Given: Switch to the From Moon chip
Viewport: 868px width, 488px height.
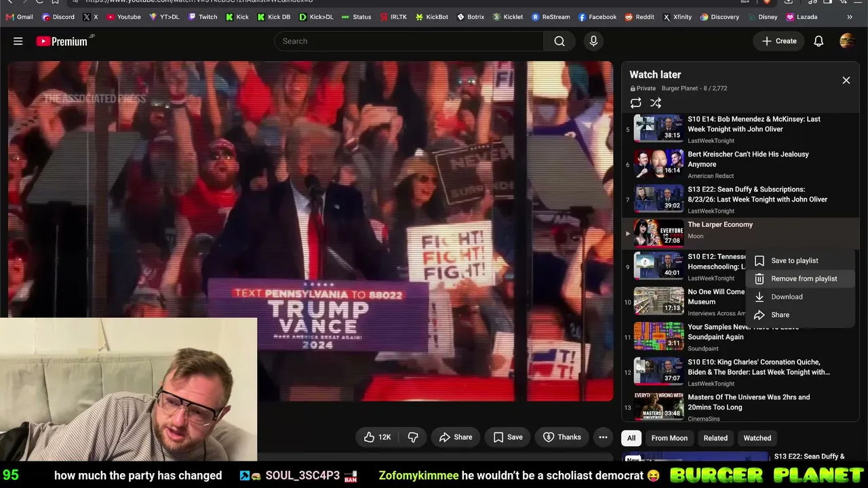Looking at the screenshot, I should 669,438.
